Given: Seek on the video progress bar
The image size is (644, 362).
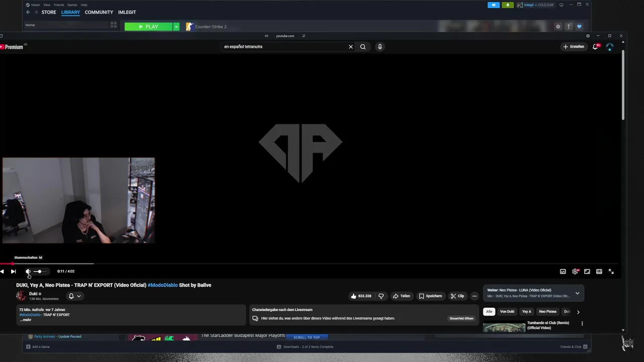Looking at the screenshot, I should click(308, 263).
